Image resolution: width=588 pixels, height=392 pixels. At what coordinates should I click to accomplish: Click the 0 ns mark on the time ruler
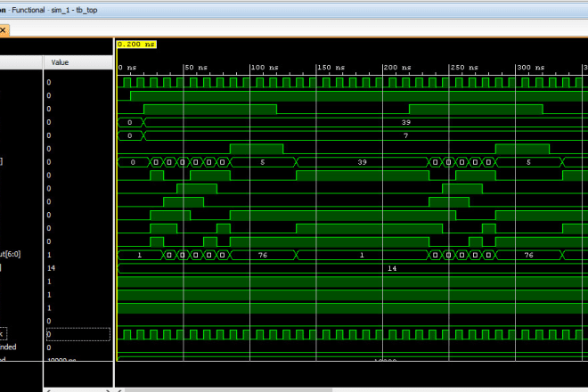pyautogui.click(x=127, y=68)
